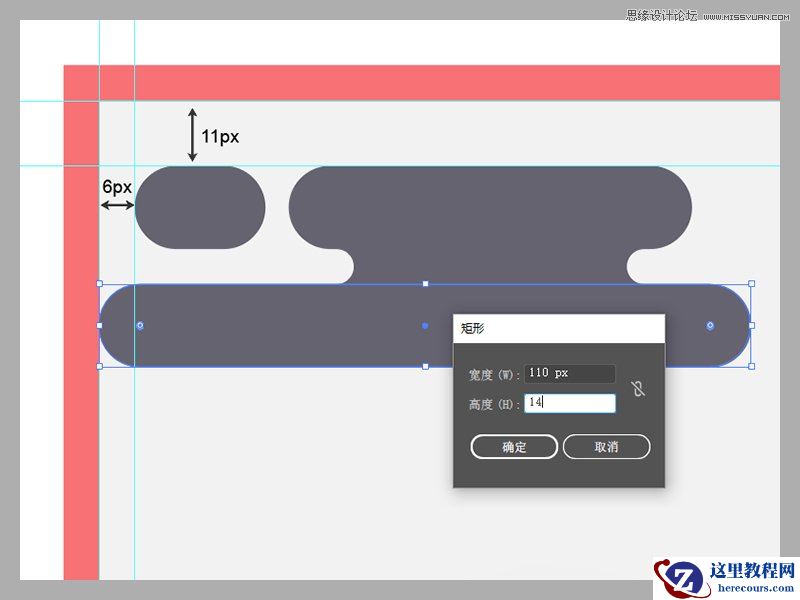Click the left corner-radius widget of selected shape
This screenshot has height=600, width=800.
click(140, 326)
